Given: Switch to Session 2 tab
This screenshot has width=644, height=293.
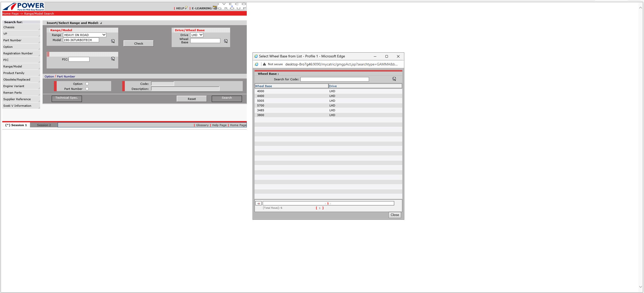Looking at the screenshot, I should pos(44,125).
